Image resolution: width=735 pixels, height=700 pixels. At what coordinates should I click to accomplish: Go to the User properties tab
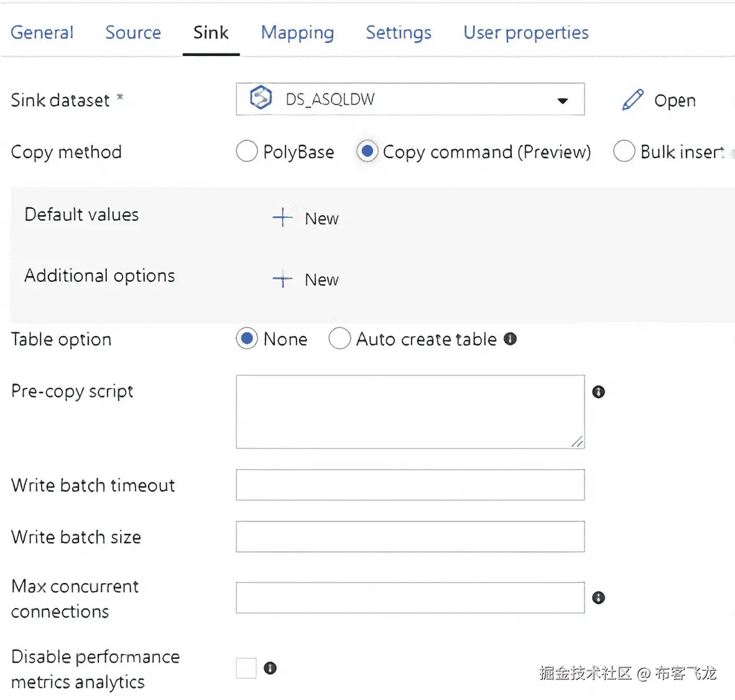pyautogui.click(x=525, y=32)
